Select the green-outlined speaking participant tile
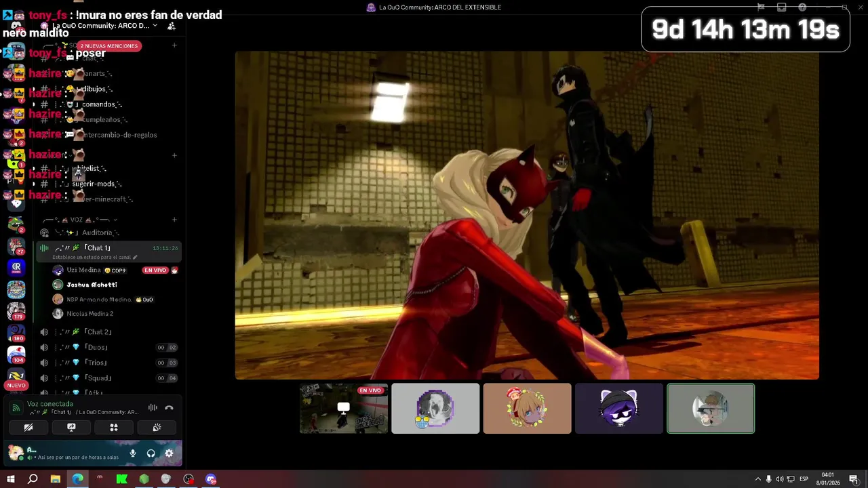The width and height of the screenshot is (868, 488). pyautogui.click(x=711, y=408)
